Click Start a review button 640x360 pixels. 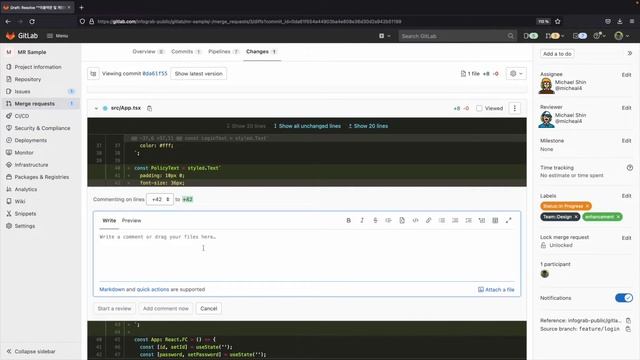click(114, 309)
